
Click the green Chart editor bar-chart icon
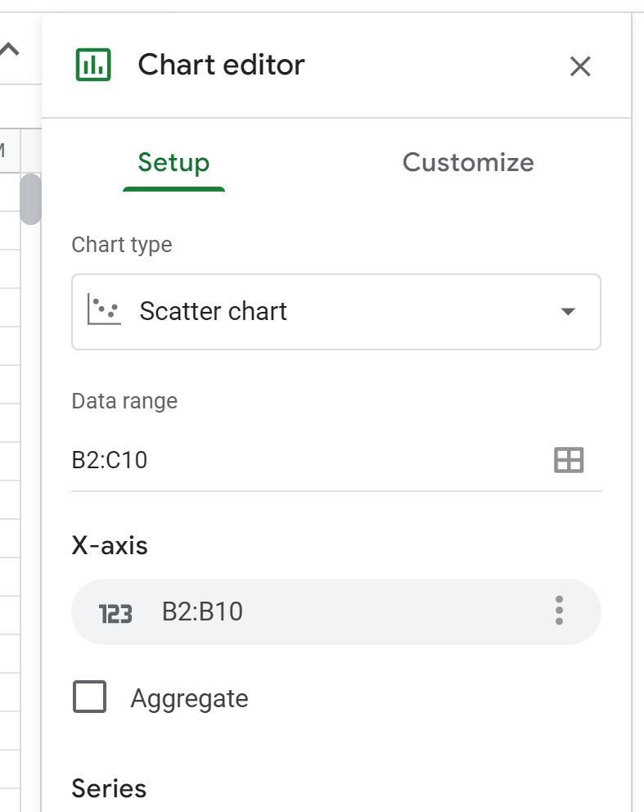click(93, 65)
